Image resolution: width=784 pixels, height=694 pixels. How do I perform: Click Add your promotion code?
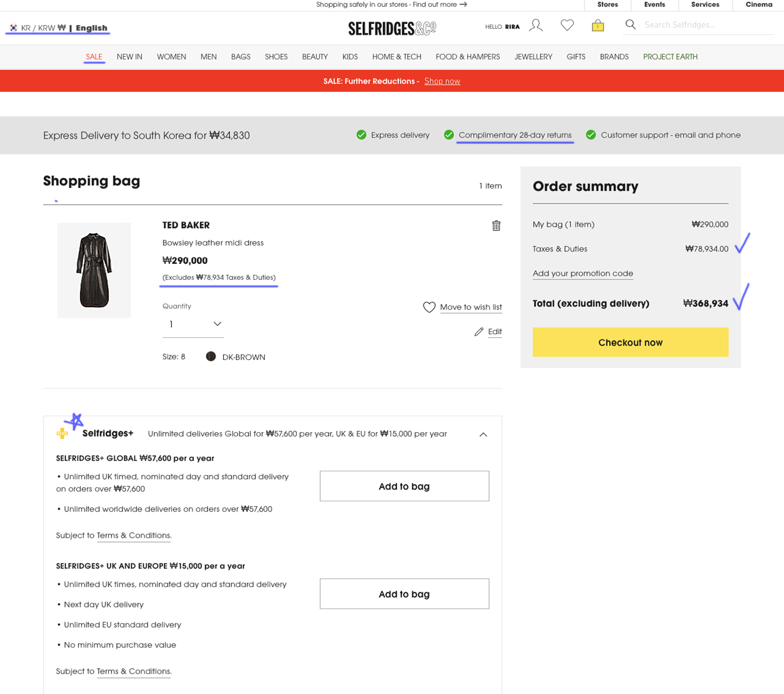point(583,274)
